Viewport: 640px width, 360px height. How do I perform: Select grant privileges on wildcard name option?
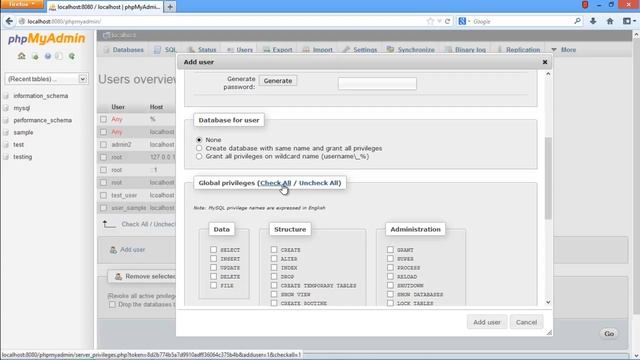click(199, 156)
